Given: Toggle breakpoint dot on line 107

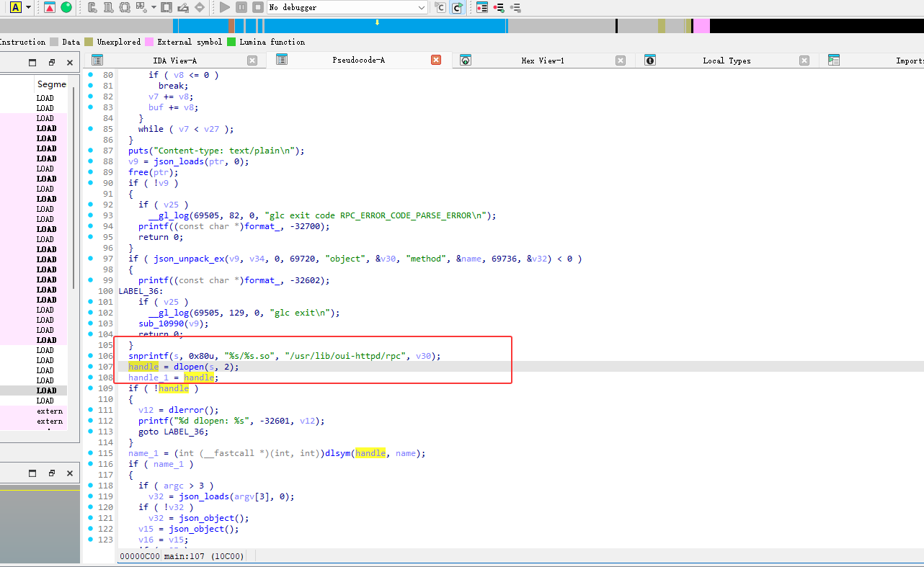Looking at the screenshot, I should point(90,367).
